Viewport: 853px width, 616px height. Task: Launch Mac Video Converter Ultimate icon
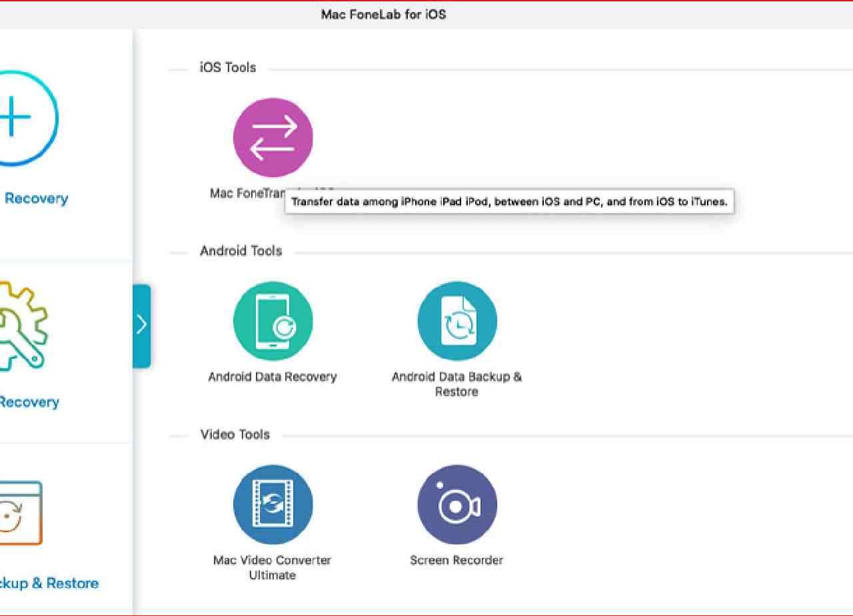273,505
